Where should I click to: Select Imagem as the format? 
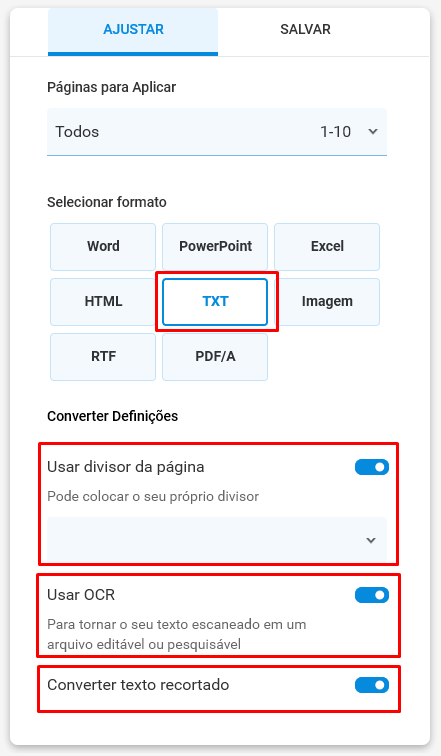(327, 302)
